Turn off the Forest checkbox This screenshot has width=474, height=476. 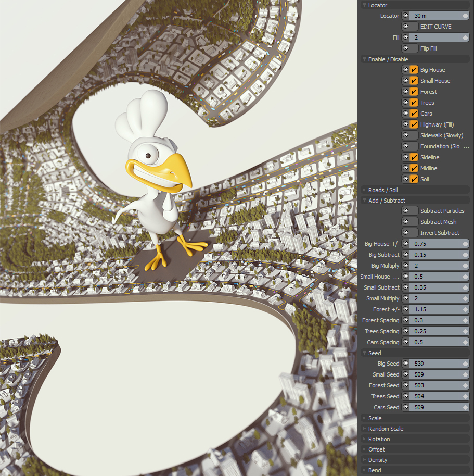(414, 92)
